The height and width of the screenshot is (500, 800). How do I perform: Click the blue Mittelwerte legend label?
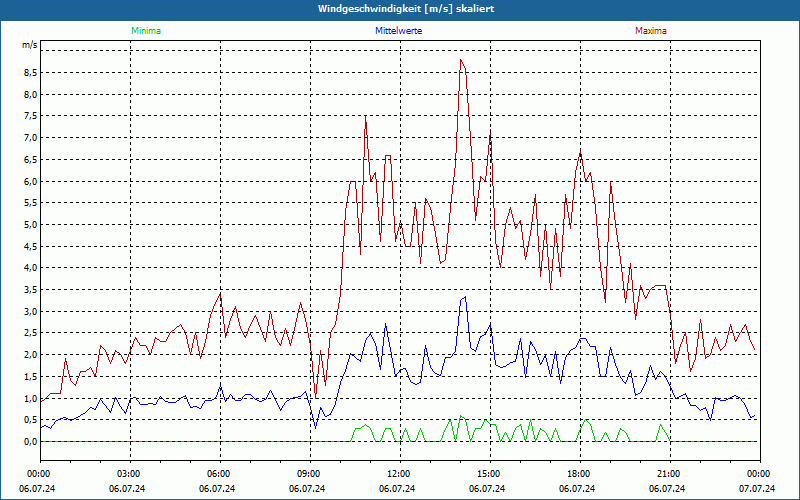coord(398,31)
